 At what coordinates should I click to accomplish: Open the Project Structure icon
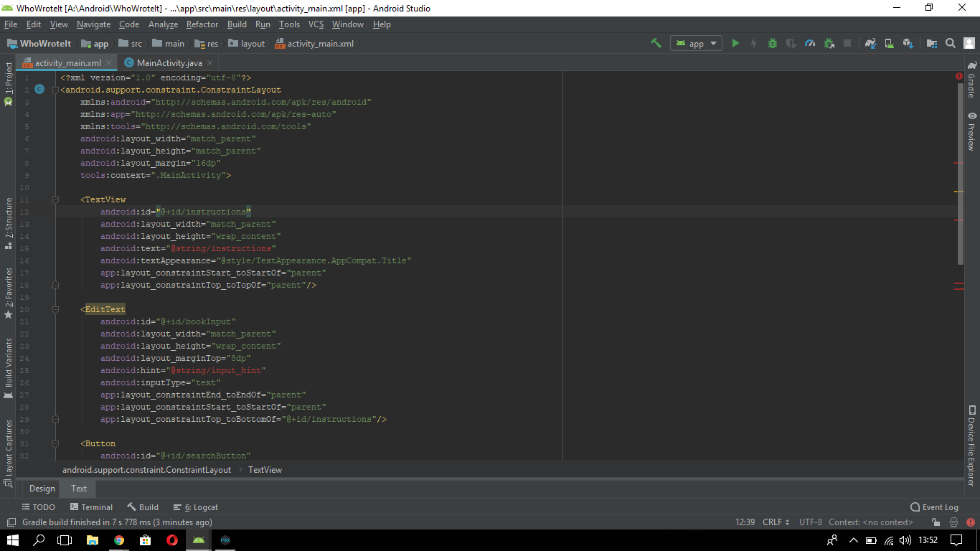click(x=931, y=43)
